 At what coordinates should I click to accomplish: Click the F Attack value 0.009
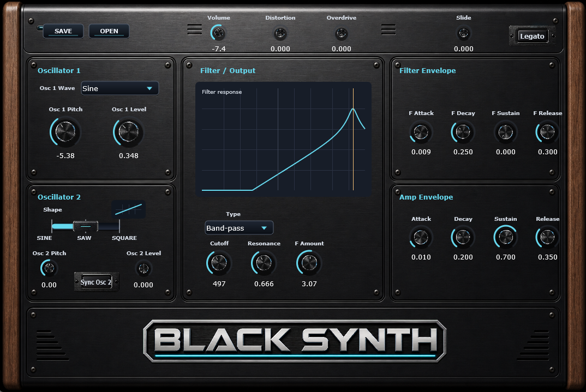421,152
